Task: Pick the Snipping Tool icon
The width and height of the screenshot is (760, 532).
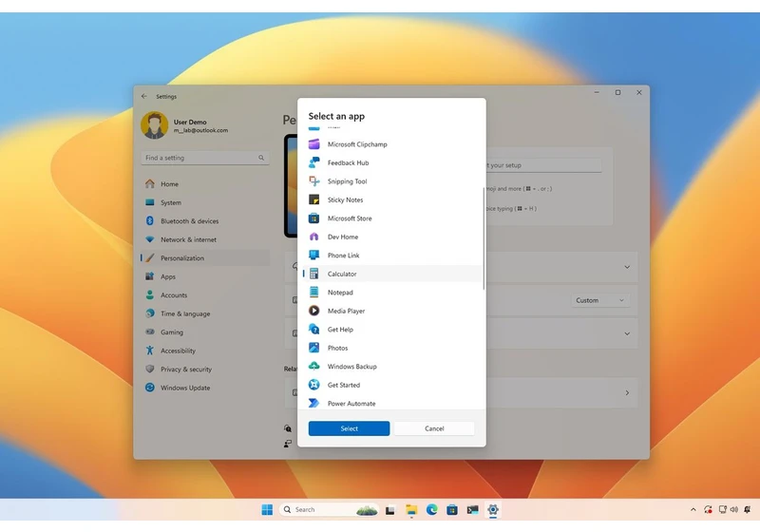Action: 314,181
